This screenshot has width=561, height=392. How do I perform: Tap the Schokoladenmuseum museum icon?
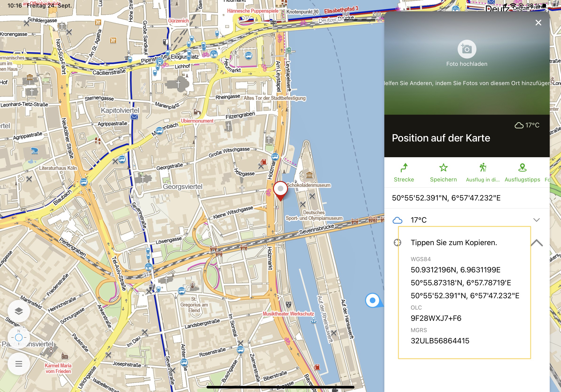click(x=309, y=175)
